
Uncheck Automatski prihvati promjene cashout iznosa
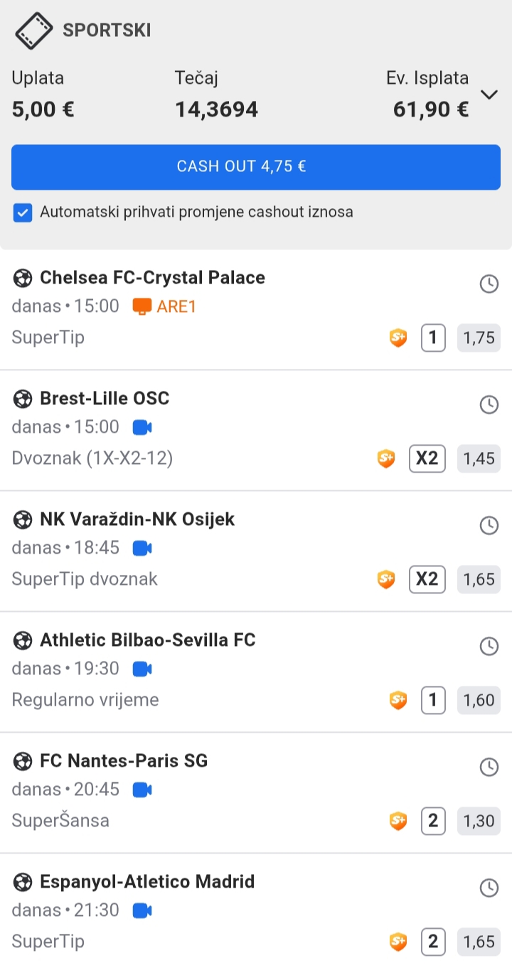point(23,212)
